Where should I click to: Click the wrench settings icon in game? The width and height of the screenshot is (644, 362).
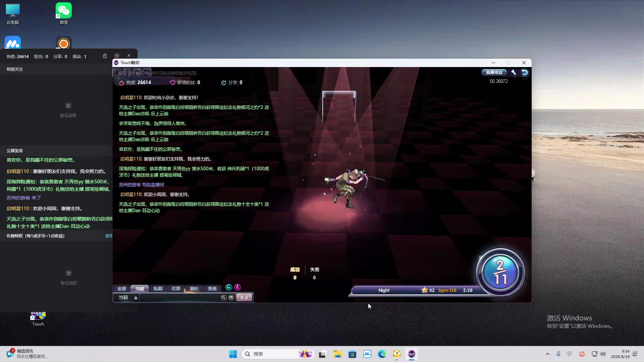[x=514, y=72]
